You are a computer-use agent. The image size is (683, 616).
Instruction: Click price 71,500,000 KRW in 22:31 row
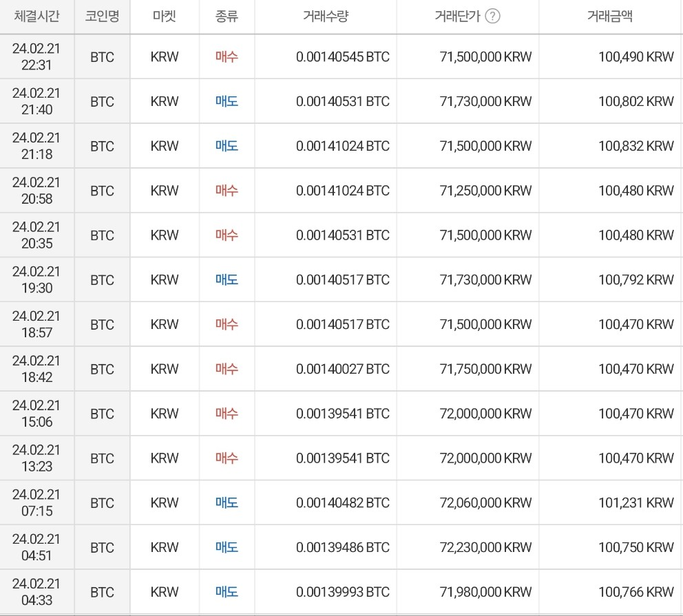coord(485,56)
